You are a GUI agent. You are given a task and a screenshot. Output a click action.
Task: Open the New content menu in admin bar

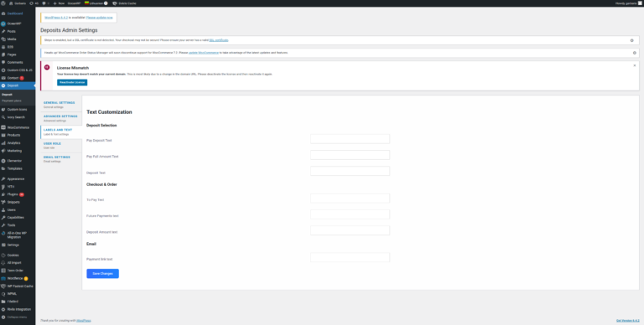pos(59,3)
